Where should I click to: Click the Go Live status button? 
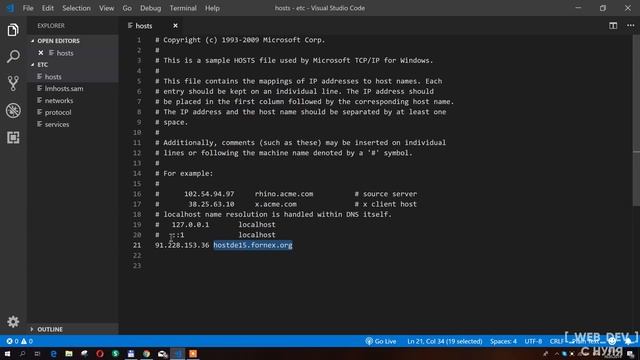(380, 341)
